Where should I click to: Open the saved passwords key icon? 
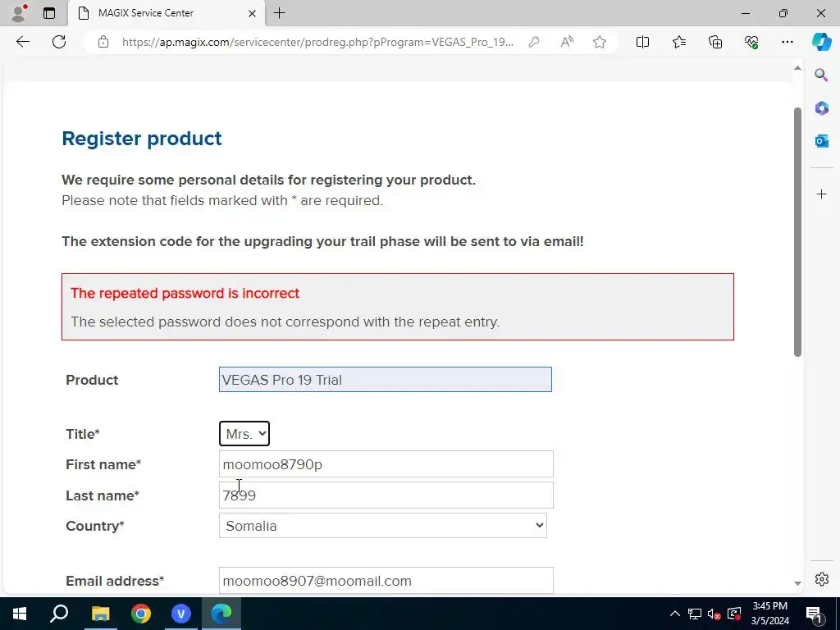(533, 42)
